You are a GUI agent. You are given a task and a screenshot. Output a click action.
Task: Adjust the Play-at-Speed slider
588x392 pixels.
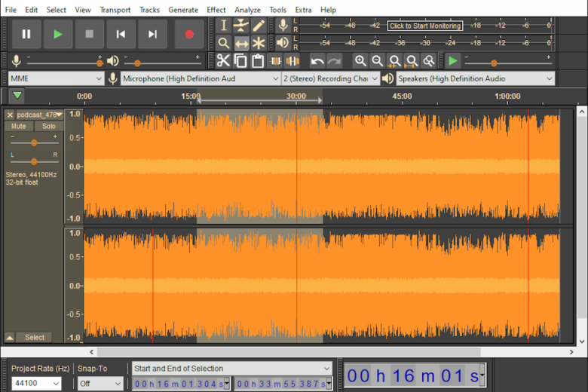tap(508, 63)
